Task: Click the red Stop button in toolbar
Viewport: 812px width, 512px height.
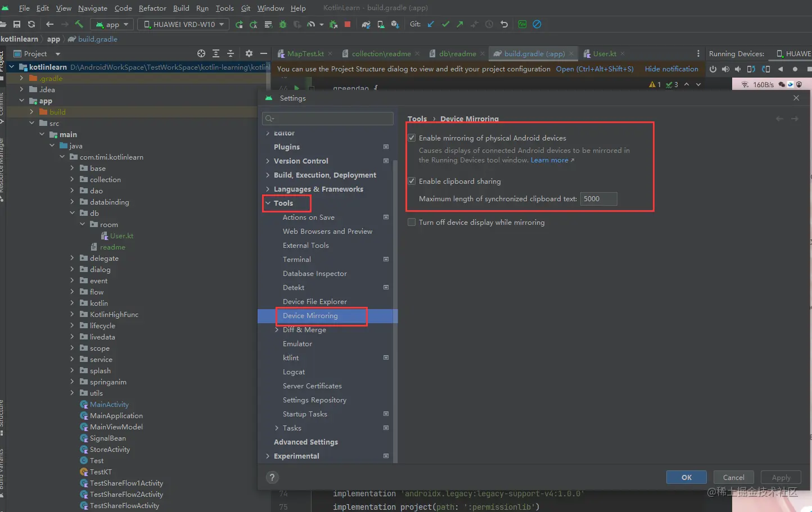Action: 348,24
